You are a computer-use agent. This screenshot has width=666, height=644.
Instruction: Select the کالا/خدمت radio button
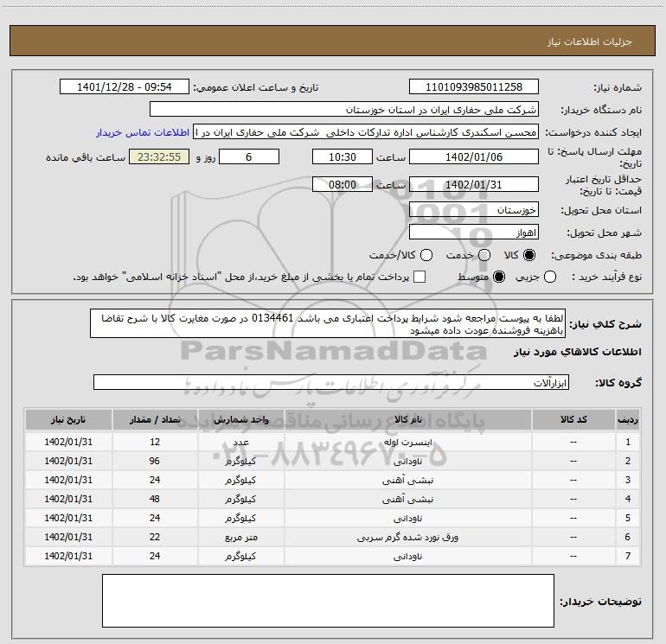[426, 255]
